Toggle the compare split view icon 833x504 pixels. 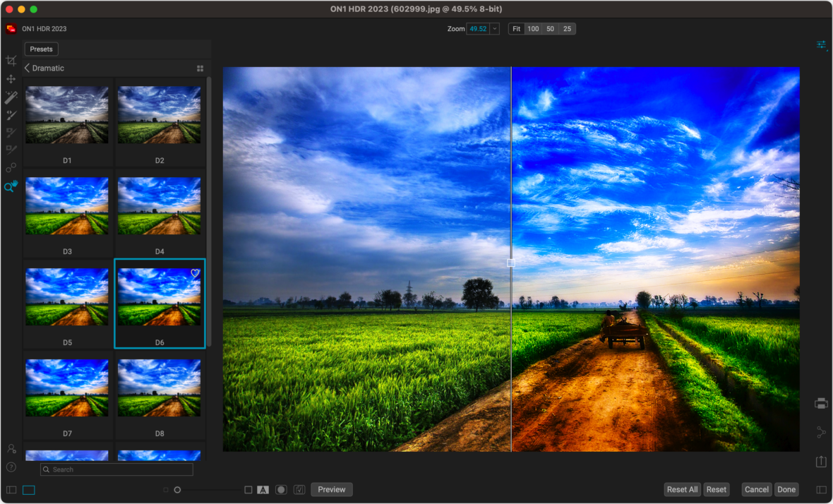pos(299,490)
